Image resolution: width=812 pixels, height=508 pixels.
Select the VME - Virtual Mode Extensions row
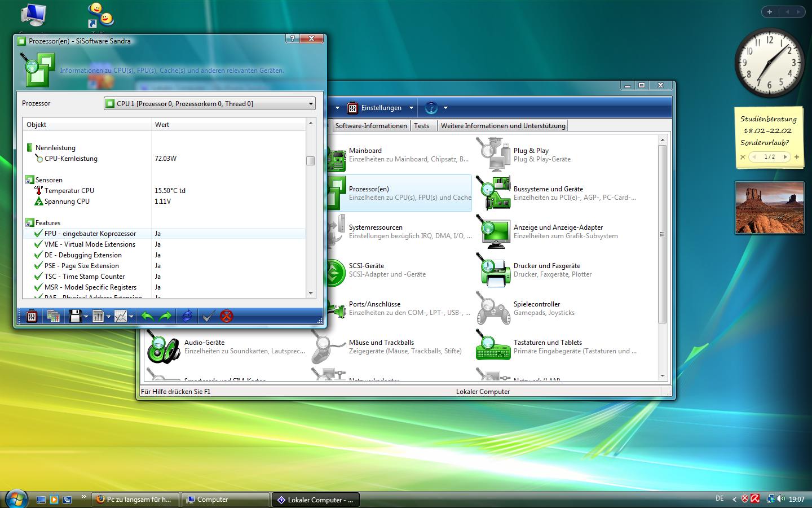(x=164, y=244)
